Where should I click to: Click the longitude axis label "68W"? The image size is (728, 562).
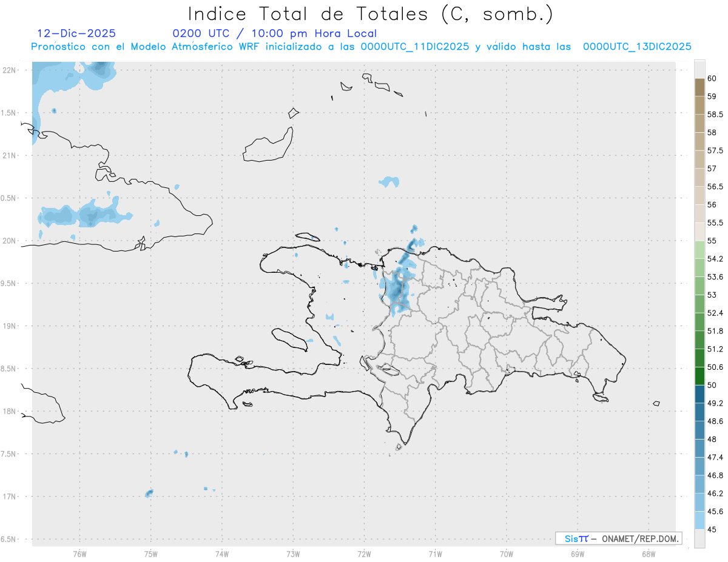tap(649, 554)
